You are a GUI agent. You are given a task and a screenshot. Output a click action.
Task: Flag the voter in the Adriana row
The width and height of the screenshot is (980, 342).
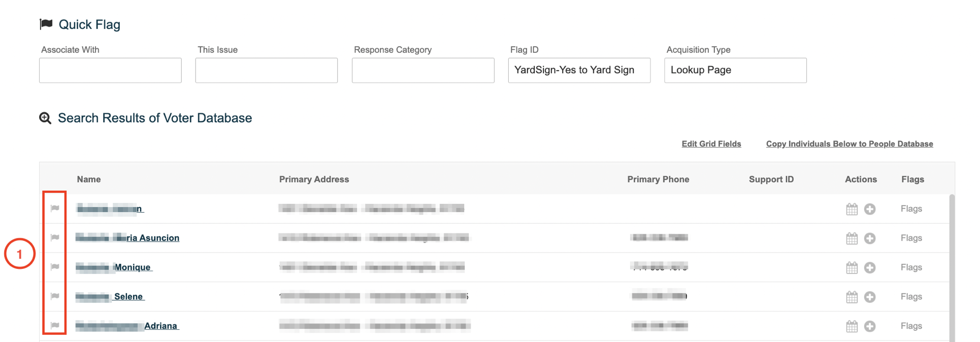click(x=55, y=326)
